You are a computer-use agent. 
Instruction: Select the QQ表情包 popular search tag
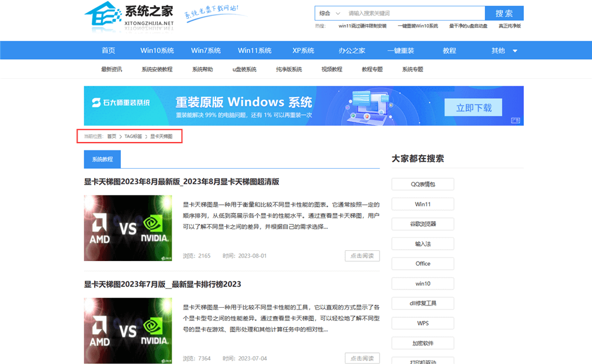423,184
